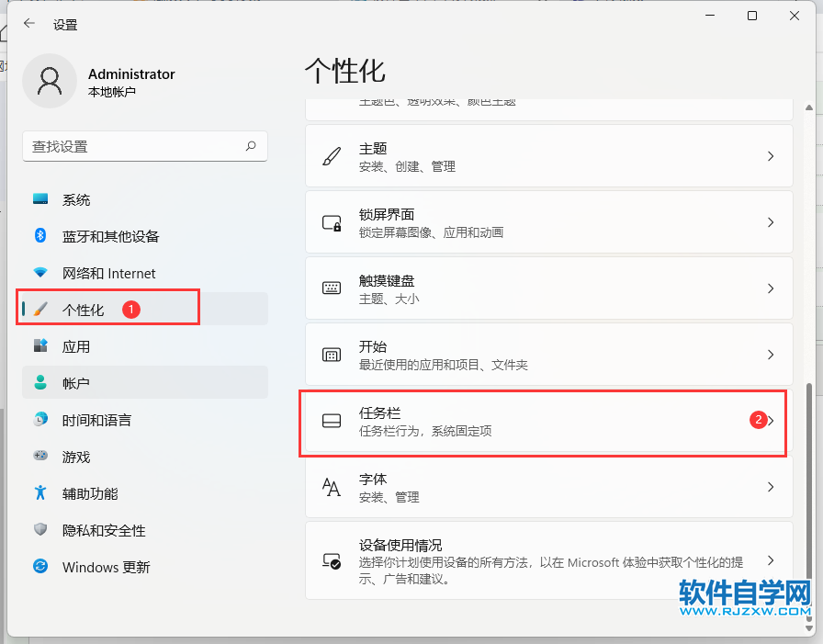Click the back arrow in Settings
Screen dimensions: 823x644
coord(29,24)
